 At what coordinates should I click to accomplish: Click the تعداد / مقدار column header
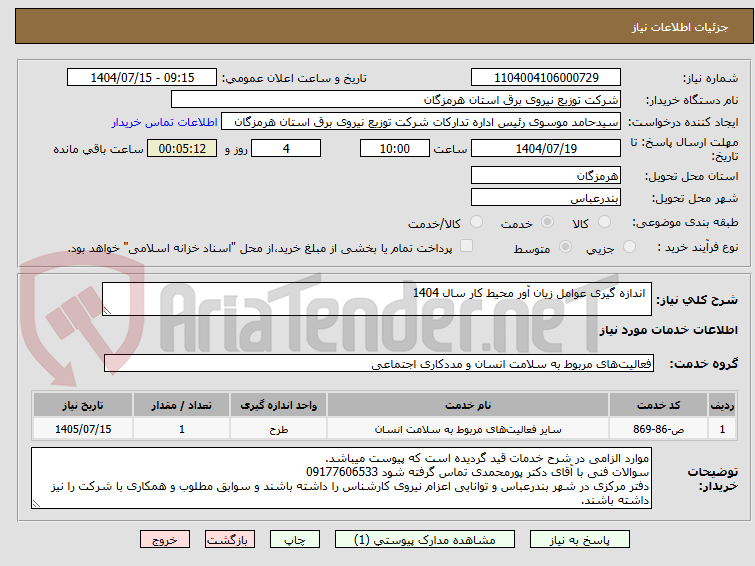(x=182, y=405)
